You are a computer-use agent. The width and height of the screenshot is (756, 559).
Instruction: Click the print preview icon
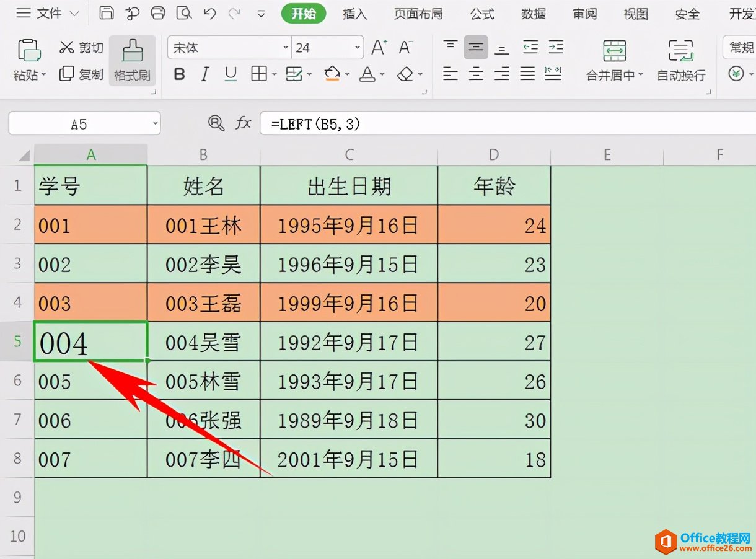(x=184, y=13)
